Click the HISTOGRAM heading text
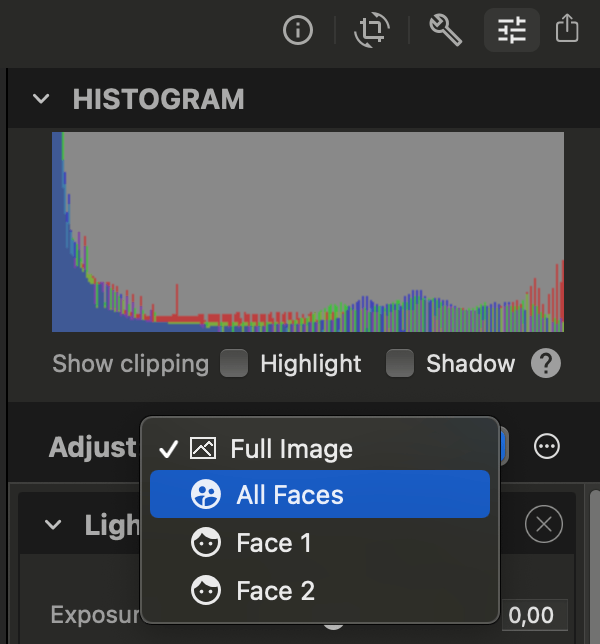The image size is (600, 644). click(159, 99)
